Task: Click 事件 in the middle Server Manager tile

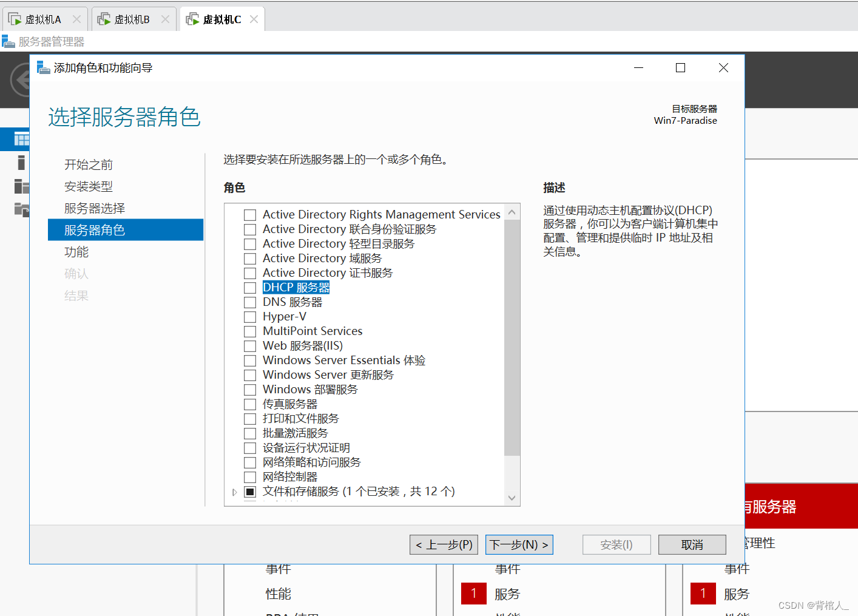Action: coord(508,569)
